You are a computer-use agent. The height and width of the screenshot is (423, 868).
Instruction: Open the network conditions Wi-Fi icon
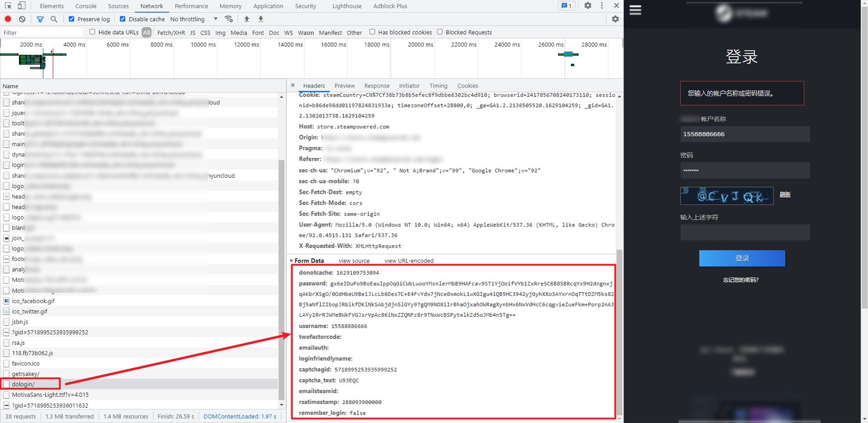click(229, 19)
